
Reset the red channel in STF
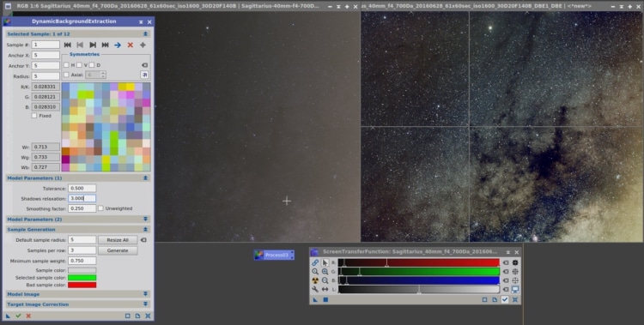(506, 262)
